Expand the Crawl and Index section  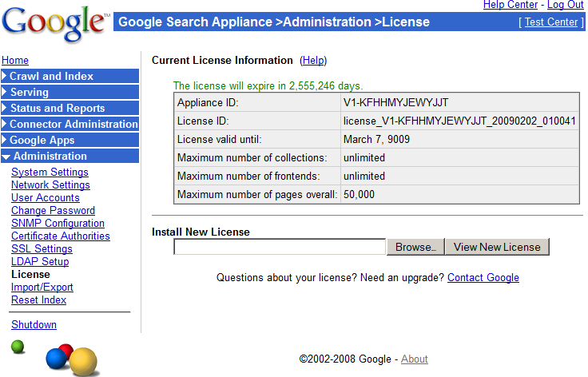[70, 76]
